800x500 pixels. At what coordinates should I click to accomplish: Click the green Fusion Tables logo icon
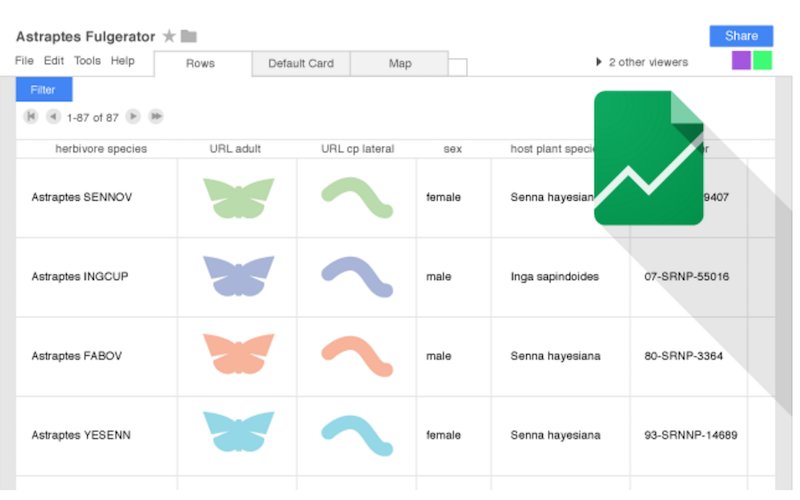pyautogui.click(x=648, y=158)
